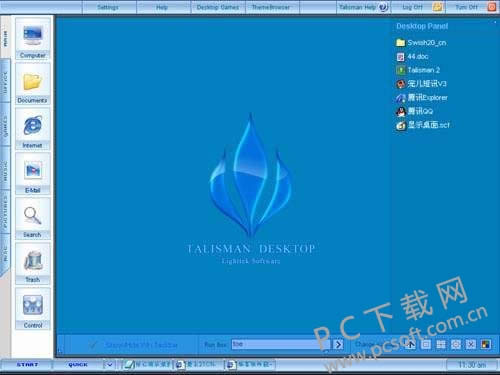This screenshot has width=500, height=375.
Task: Open the Swish20_cn folder
Action: point(421,43)
